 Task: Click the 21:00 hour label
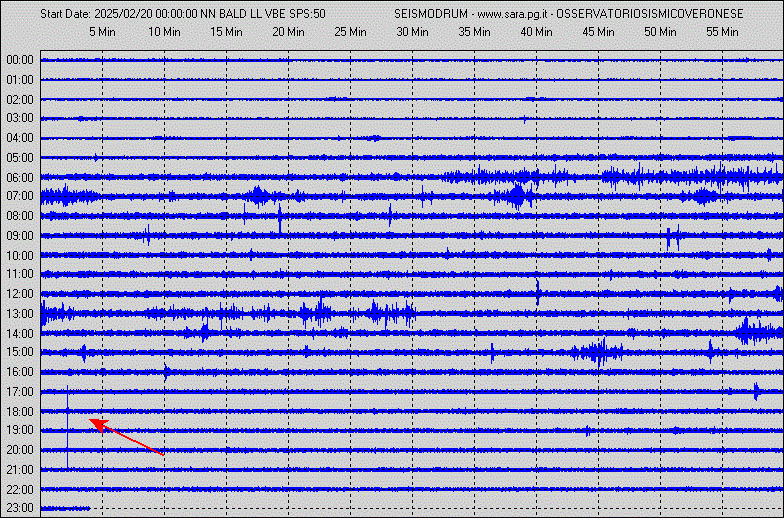20,470
